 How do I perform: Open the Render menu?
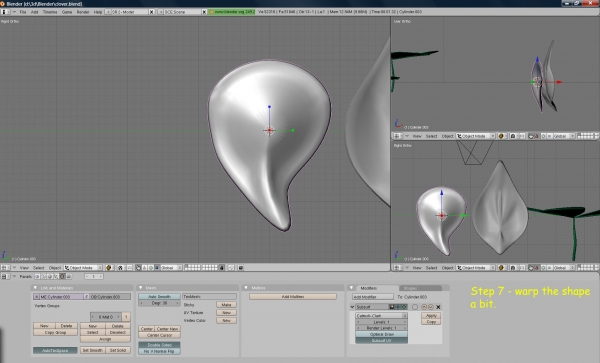pyautogui.click(x=83, y=12)
